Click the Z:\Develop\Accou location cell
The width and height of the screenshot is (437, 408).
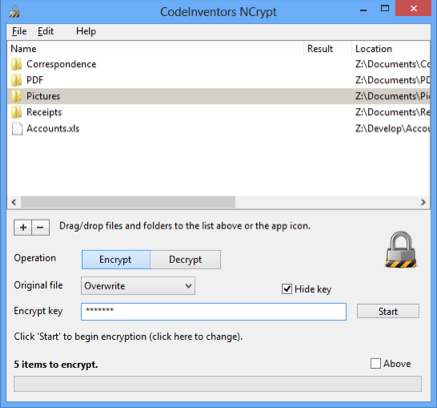pyautogui.click(x=392, y=129)
